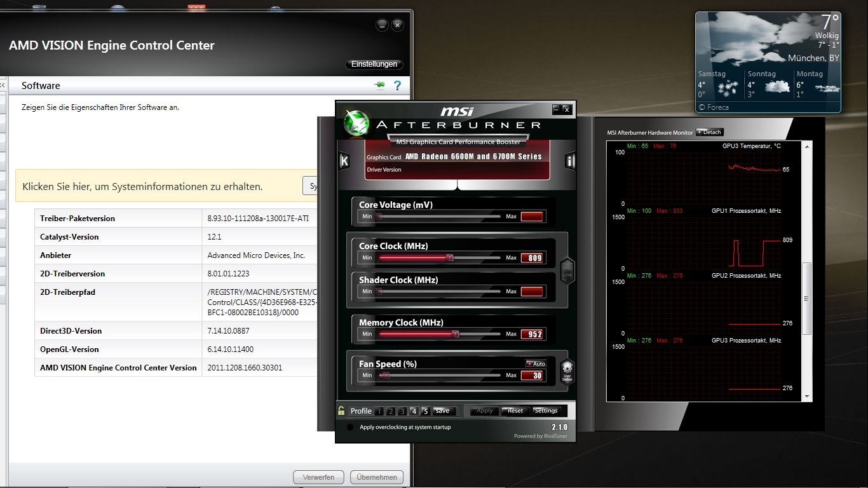The width and height of the screenshot is (868, 488).
Task: Click the GPU3 Temperatur graph
Action: tap(704, 179)
